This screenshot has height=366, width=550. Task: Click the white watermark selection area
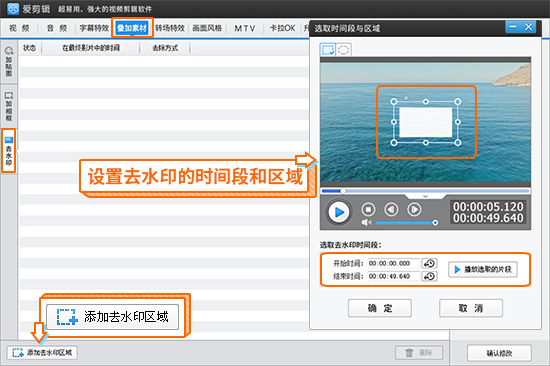[x=425, y=122]
